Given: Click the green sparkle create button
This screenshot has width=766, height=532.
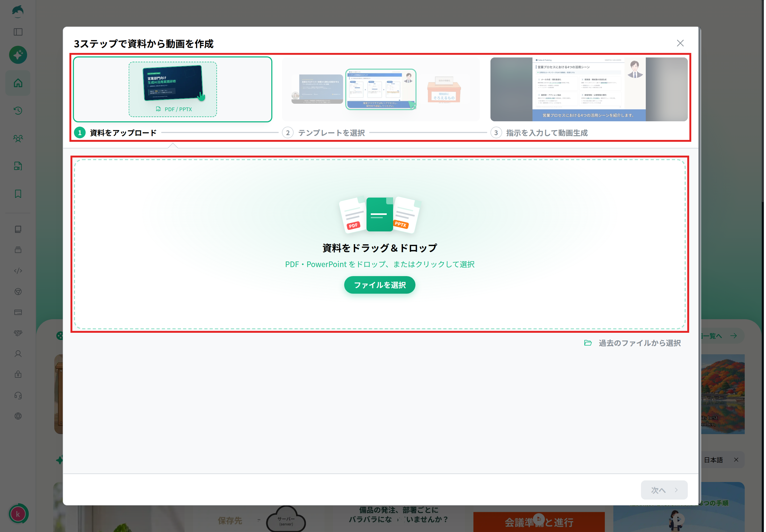Looking at the screenshot, I should (x=18, y=55).
